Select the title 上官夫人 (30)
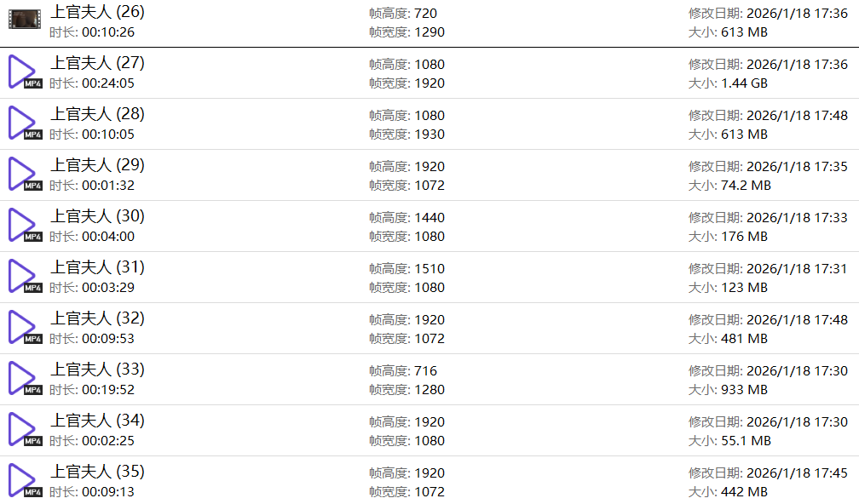The image size is (859, 504). 97,216
